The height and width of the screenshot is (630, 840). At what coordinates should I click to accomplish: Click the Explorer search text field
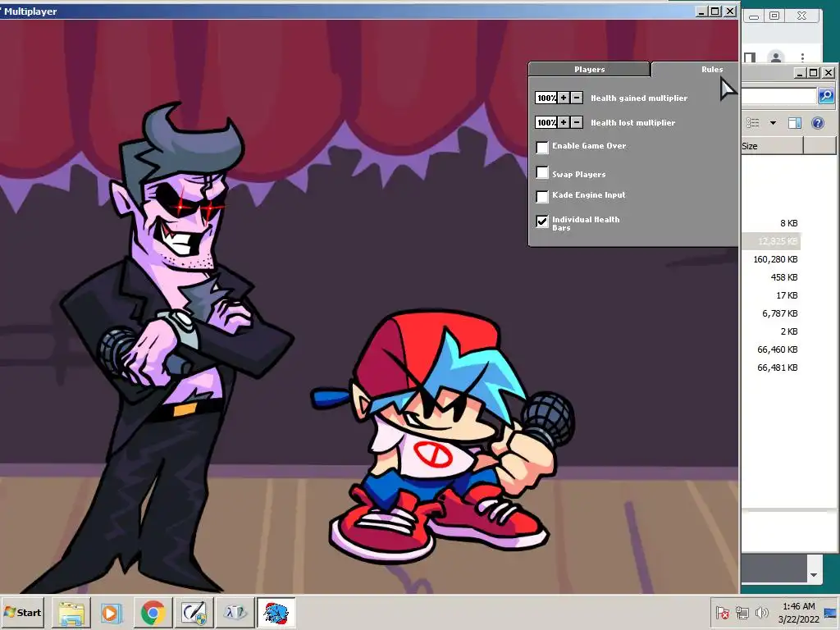pos(779,96)
